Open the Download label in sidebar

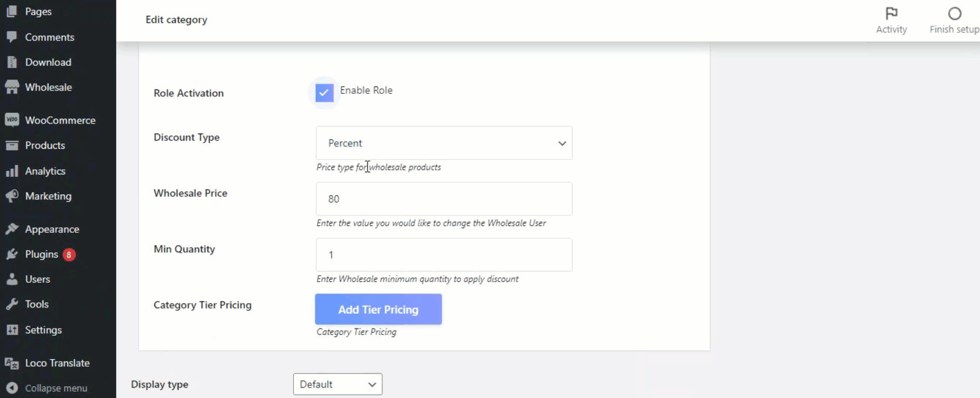point(48,62)
